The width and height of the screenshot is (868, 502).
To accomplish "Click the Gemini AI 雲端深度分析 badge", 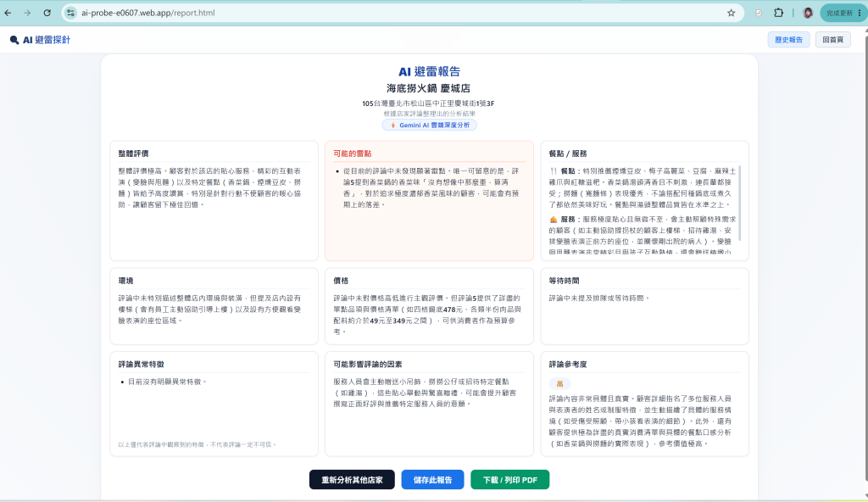I will click(x=429, y=126).
